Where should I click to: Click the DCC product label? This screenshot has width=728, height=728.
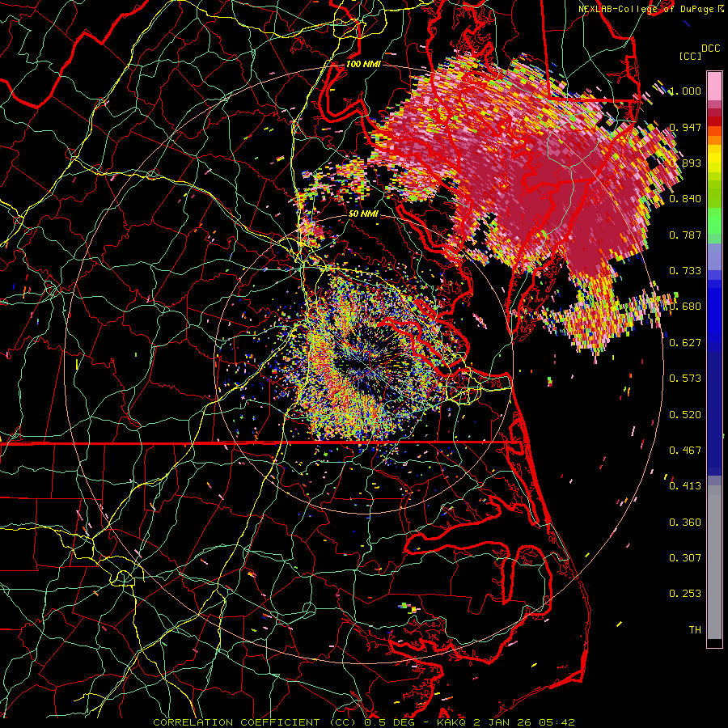click(x=711, y=49)
